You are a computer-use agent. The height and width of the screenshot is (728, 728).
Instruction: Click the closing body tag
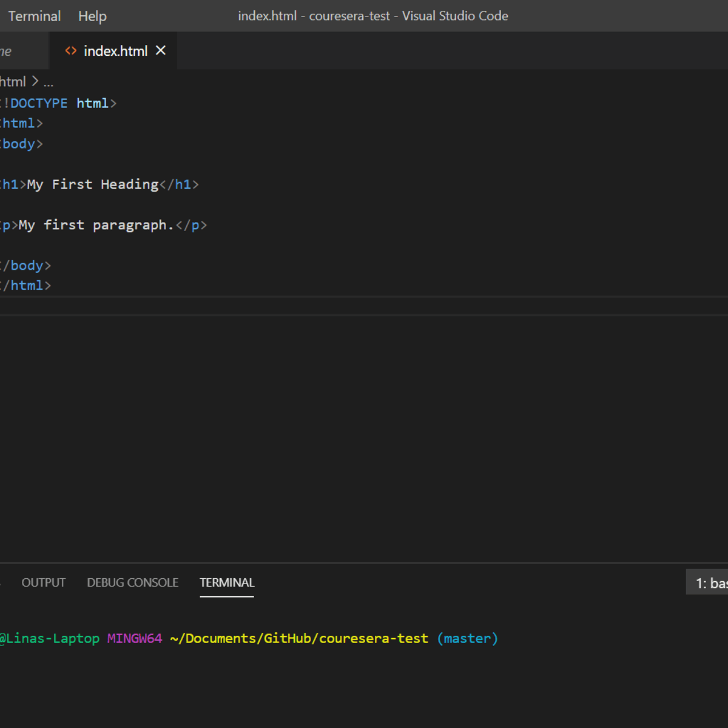coord(24,265)
